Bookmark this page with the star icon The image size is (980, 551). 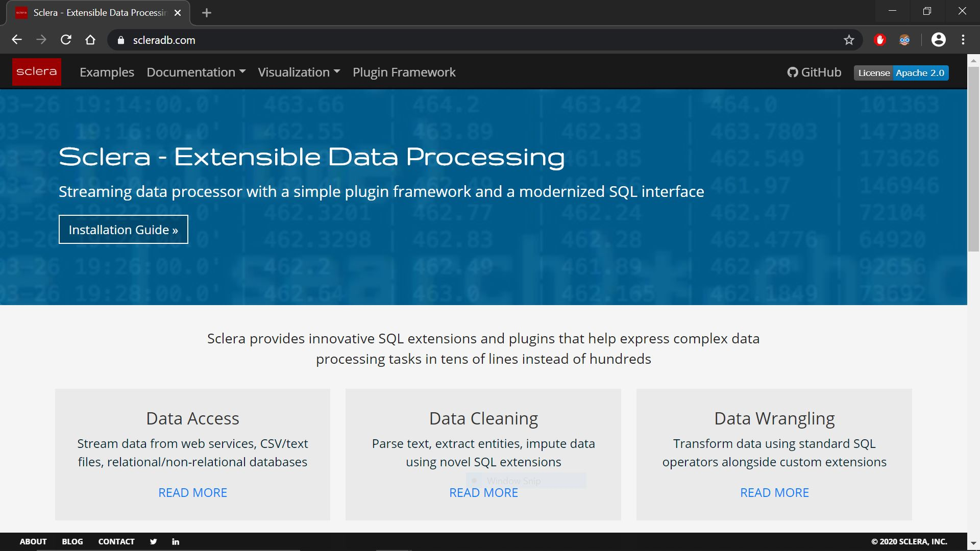click(x=849, y=40)
